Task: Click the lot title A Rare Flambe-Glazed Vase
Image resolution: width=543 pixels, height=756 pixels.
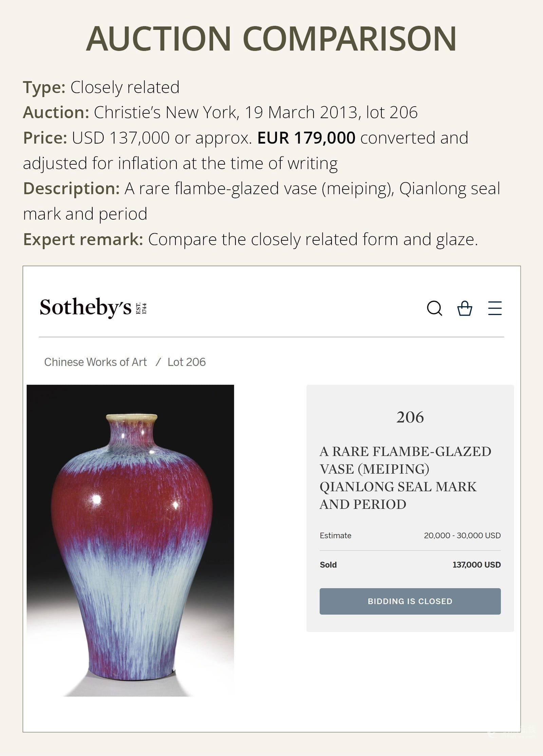Action: 405,478
